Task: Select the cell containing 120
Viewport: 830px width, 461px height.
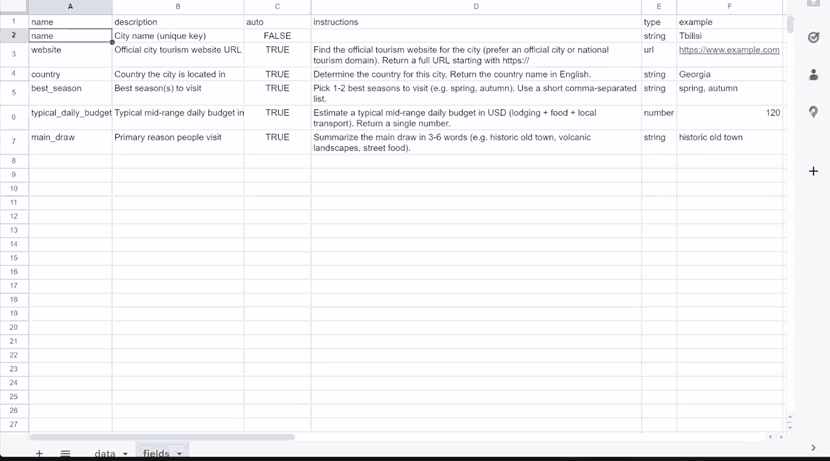Action: coord(729,117)
